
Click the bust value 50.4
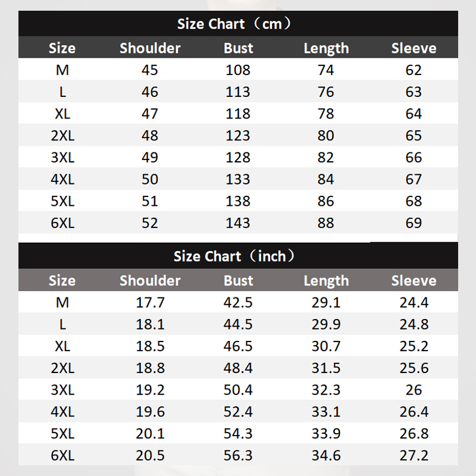(x=238, y=390)
